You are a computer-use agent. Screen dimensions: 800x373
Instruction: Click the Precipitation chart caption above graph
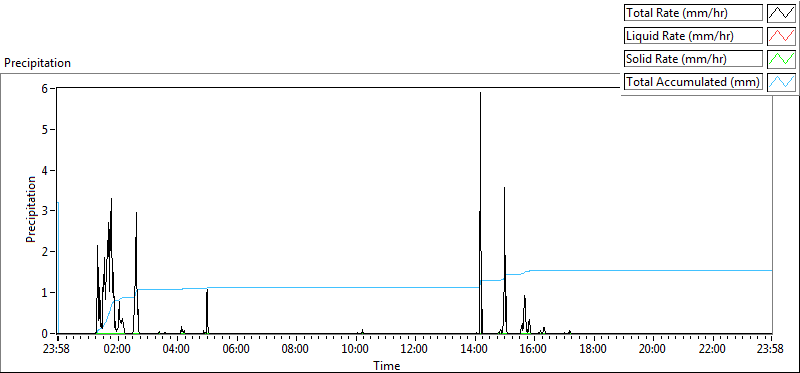click(37, 63)
